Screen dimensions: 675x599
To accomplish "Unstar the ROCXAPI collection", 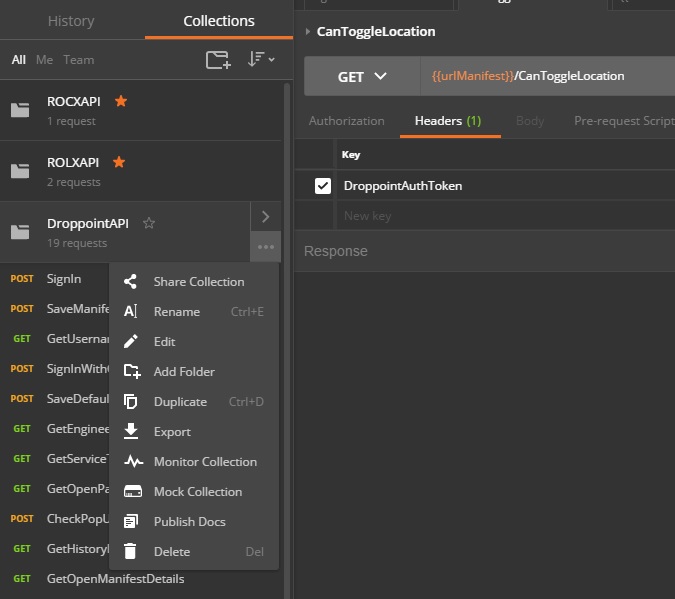I will (x=121, y=101).
